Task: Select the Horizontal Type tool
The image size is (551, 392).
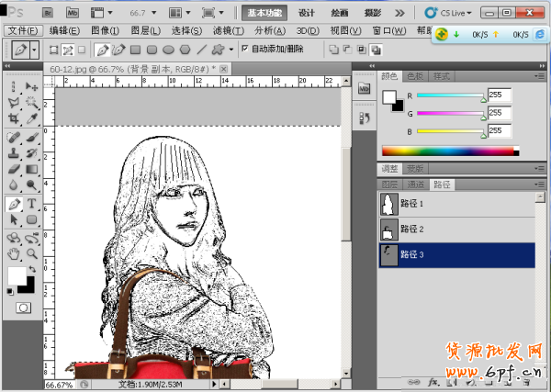Action: (31, 204)
